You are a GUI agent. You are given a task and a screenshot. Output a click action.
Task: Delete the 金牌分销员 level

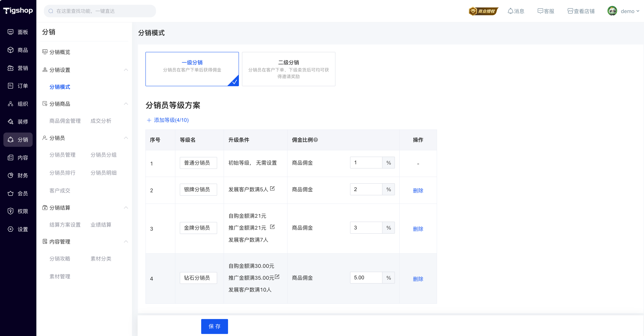(418, 229)
